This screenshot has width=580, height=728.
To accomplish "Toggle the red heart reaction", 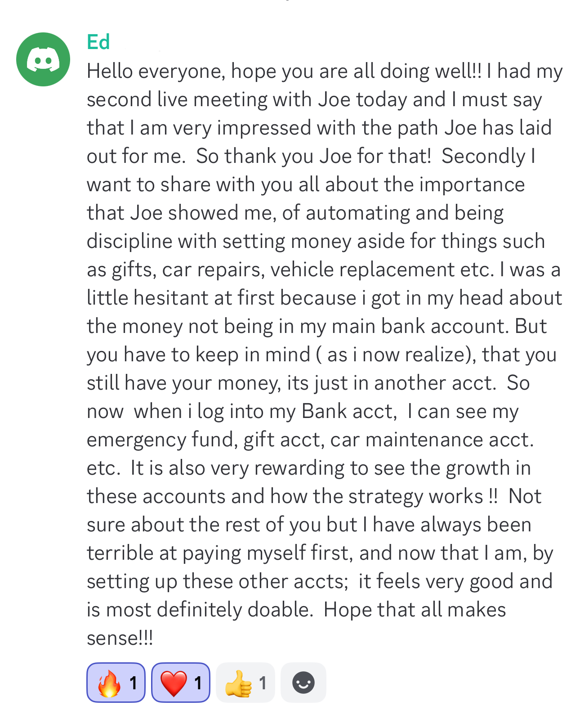I will [x=180, y=683].
